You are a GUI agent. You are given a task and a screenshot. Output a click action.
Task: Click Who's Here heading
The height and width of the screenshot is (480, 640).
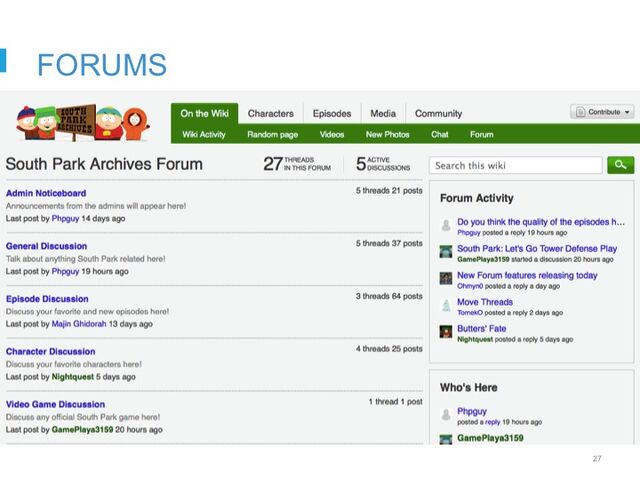click(x=469, y=387)
